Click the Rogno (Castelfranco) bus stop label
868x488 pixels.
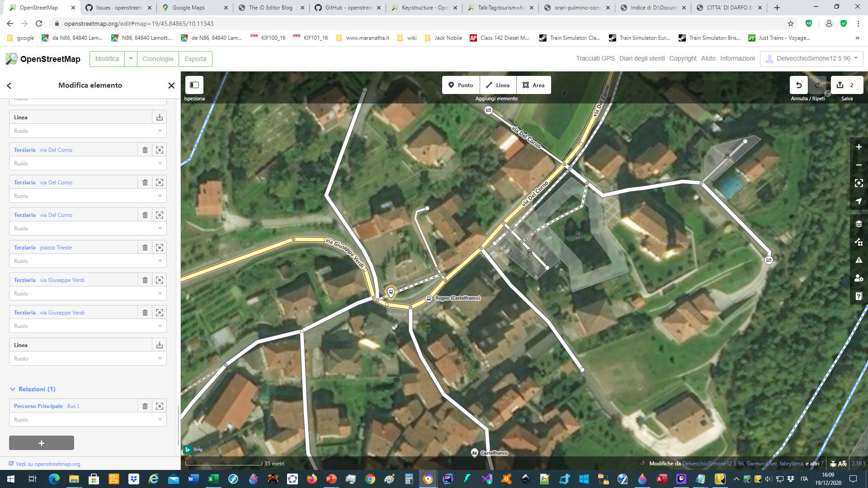(458, 298)
